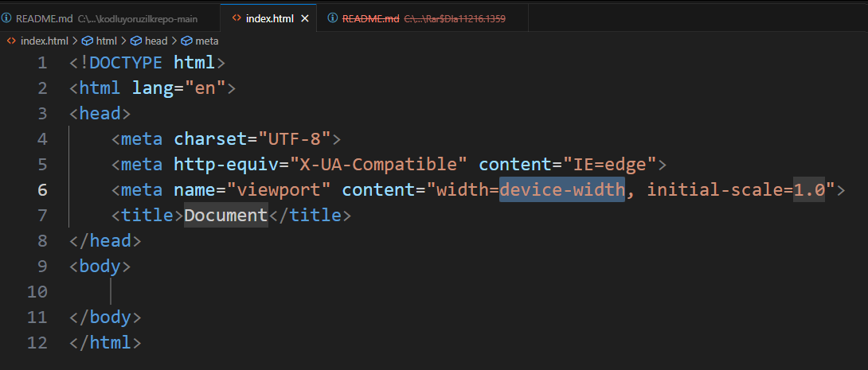Click info icon on first README.md tab
This screenshot has height=370, width=868.
click(x=6, y=18)
